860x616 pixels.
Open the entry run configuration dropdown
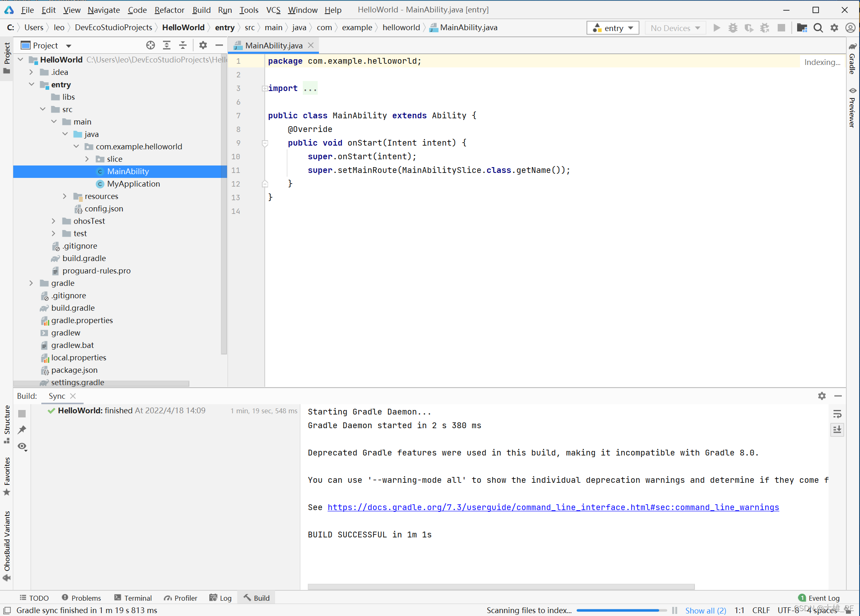click(613, 28)
